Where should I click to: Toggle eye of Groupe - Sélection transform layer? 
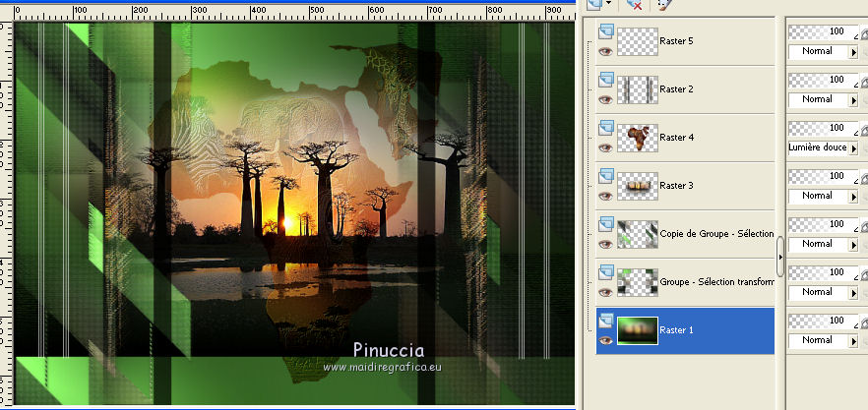605,292
